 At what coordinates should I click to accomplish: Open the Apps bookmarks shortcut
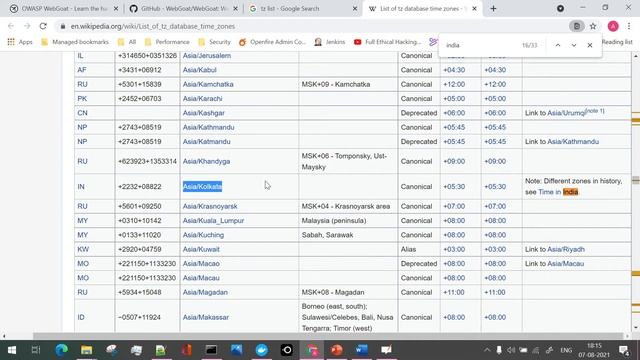[x=20, y=42]
